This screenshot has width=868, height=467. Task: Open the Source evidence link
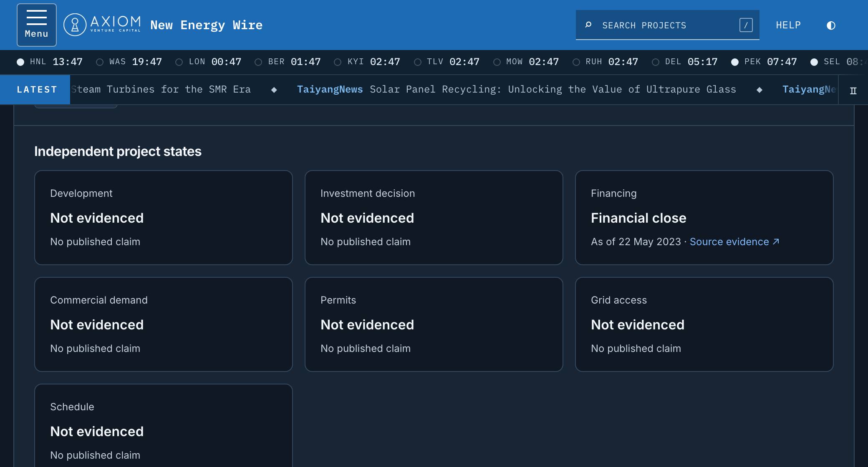point(734,242)
